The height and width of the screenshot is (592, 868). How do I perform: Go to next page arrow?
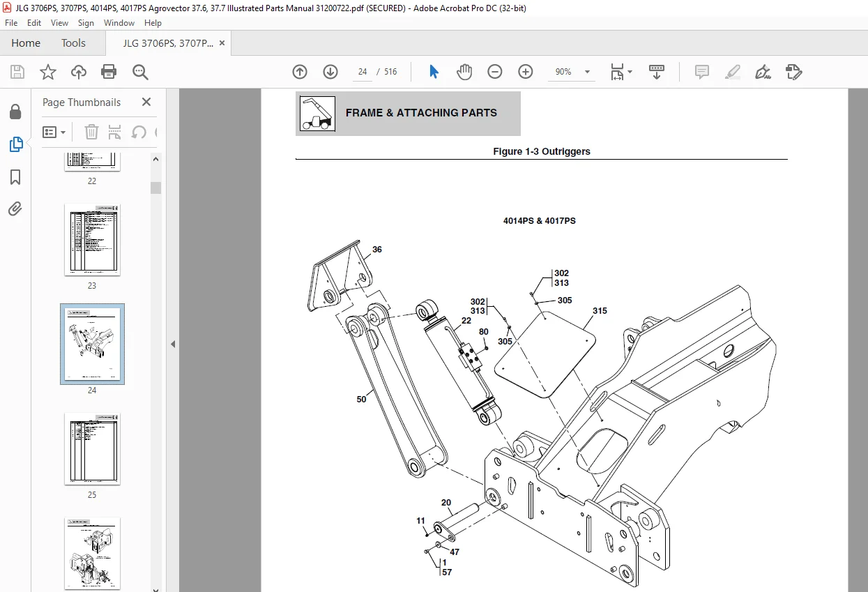[x=330, y=72]
